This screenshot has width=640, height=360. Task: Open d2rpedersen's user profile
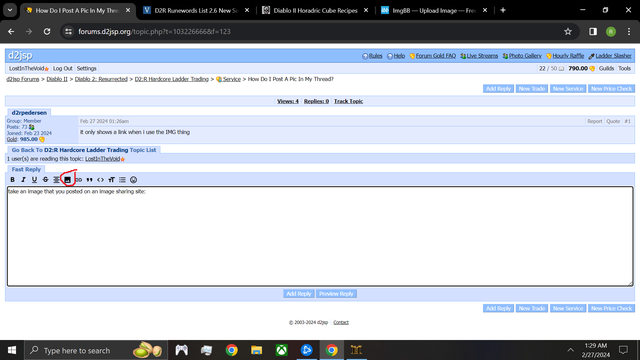[x=29, y=113]
